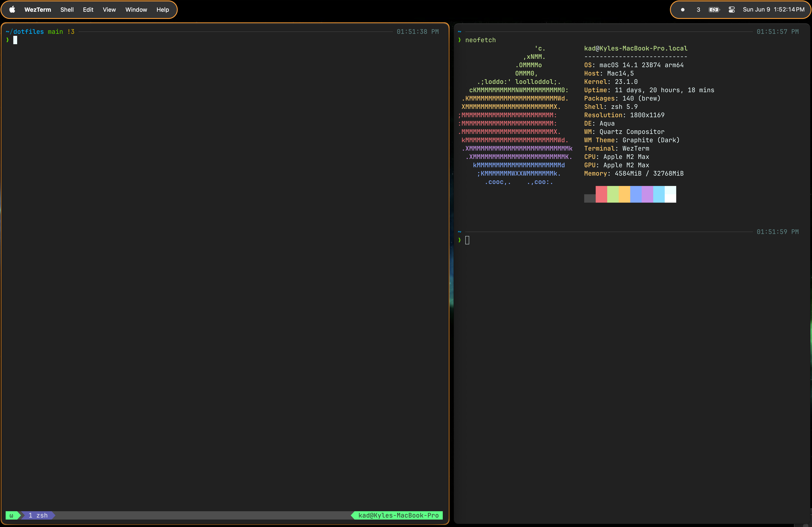Screen dimensions: 812x527
Task: Click the number 3 workspace indicator
Action: pos(698,9)
